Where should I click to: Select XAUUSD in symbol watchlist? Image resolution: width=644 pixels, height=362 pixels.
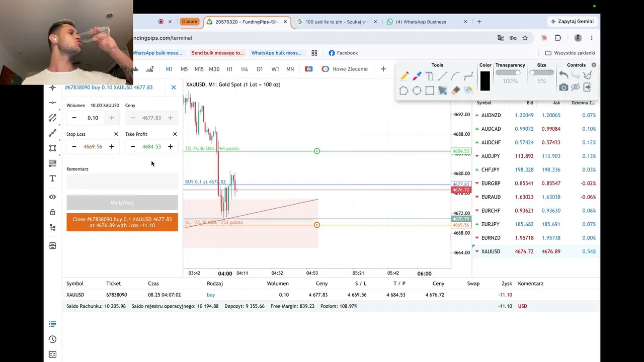(x=535, y=251)
